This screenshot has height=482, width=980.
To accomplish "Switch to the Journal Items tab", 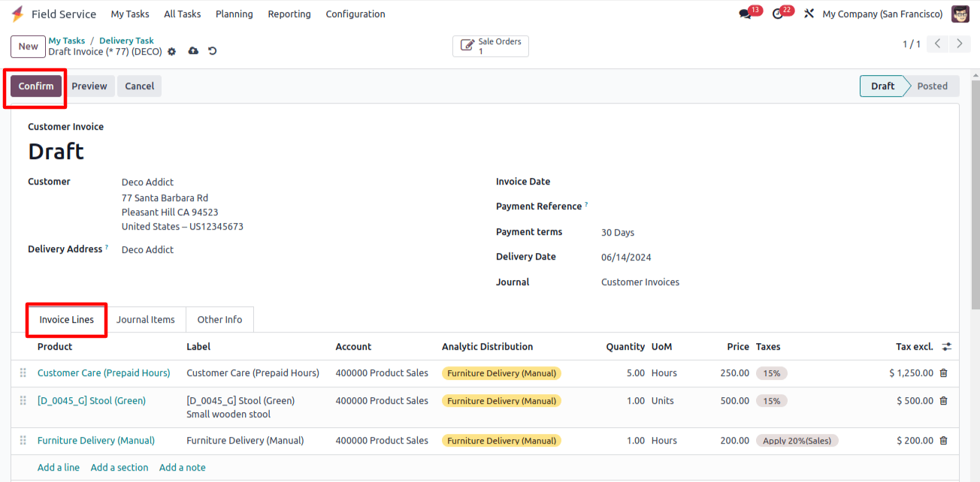I will click(x=146, y=320).
